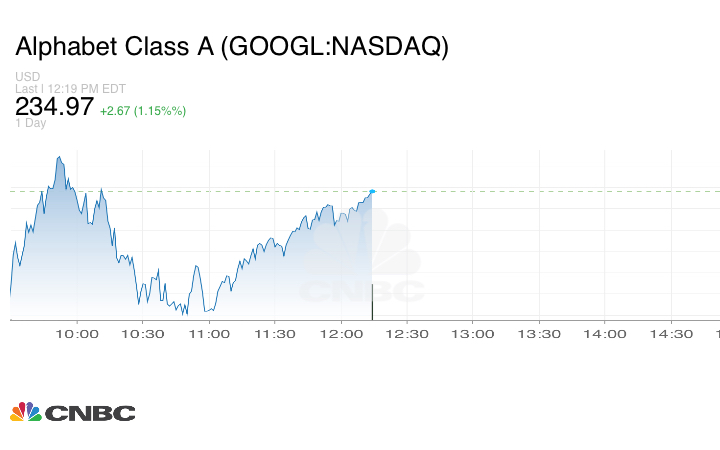Screen dimensions: 720x450
Task: Click the 11:30 time axis label
Action: click(x=275, y=334)
